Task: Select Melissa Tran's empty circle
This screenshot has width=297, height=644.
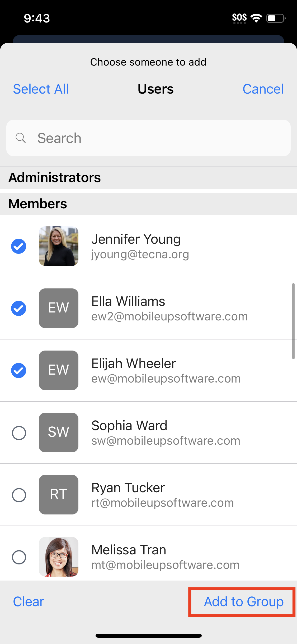Action: pos(19,557)
